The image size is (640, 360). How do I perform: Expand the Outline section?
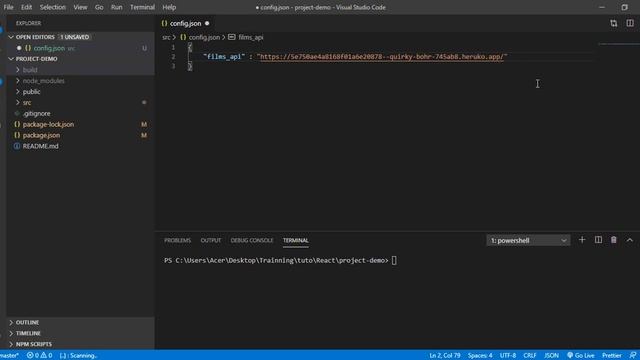80,322
